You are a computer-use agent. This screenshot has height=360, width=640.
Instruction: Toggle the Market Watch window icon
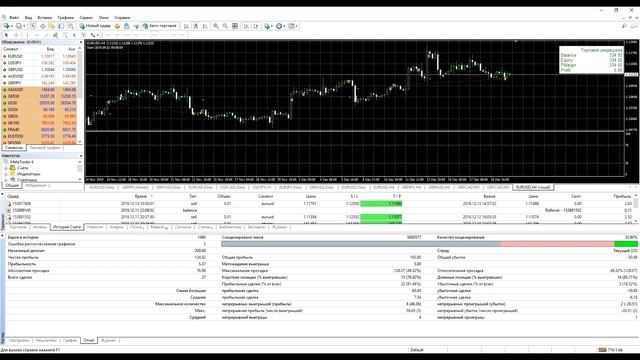click(33, 26)
